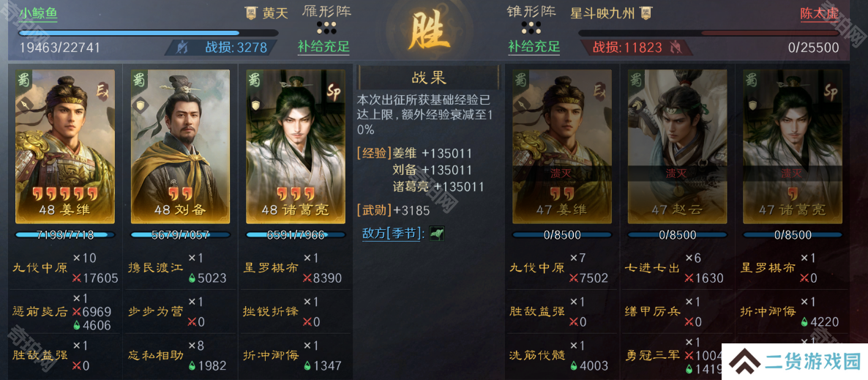
Task: Open enemy player name 陈太虚 link
Action: tap(819, 14)
